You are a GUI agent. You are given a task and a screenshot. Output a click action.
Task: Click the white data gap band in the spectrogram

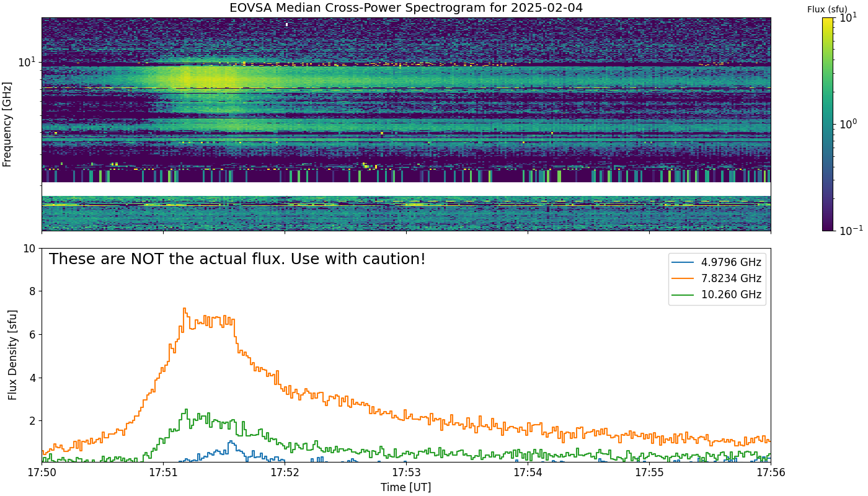click(x=406, y=189)
